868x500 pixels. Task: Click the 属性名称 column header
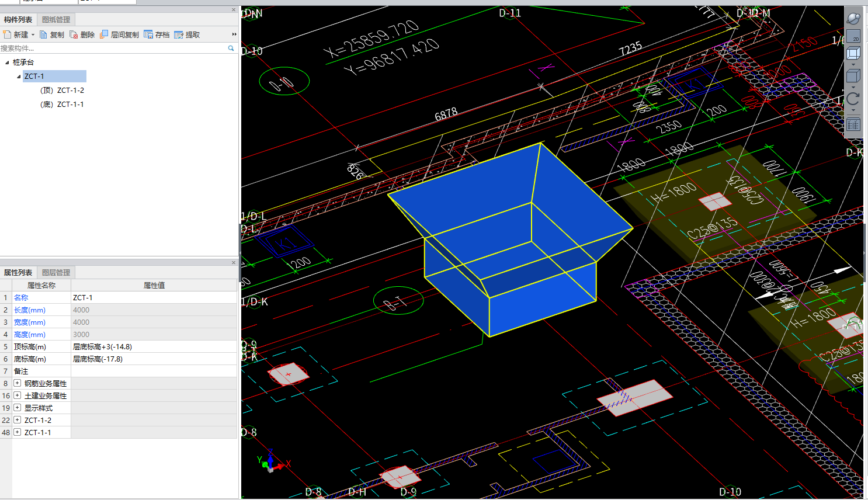(x=41, y=286)
